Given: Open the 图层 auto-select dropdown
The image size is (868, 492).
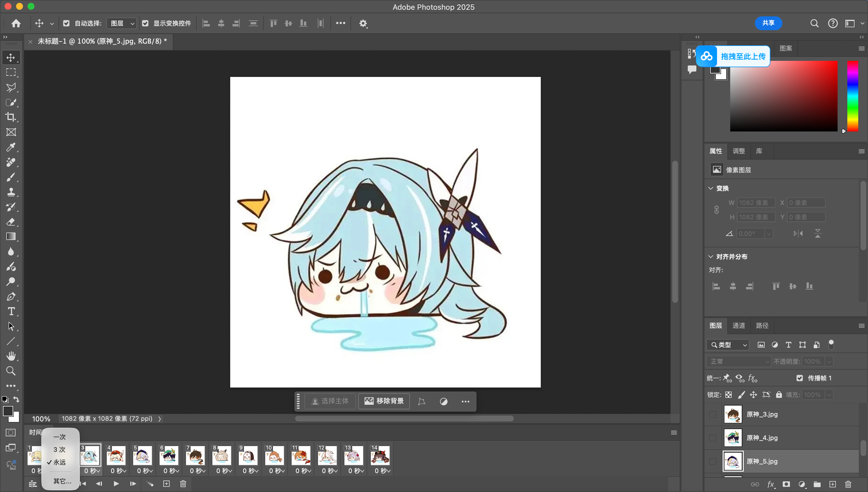Looking at the screenshot, I should coord(122,23).
